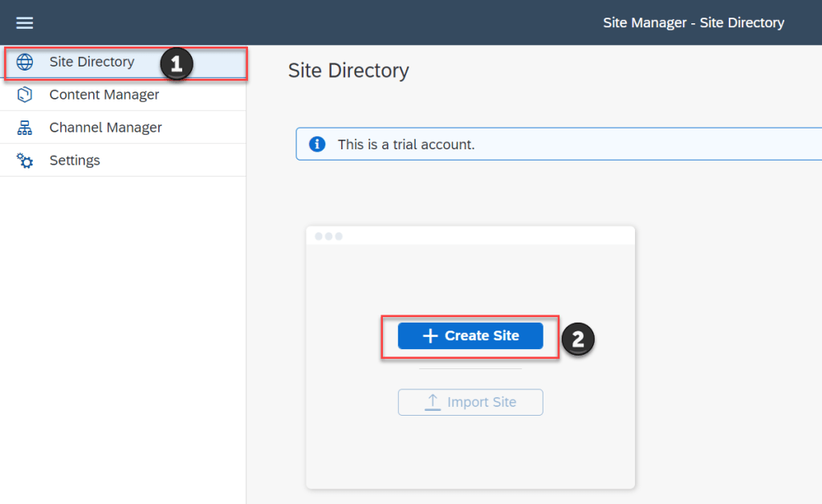Click the blue info icon in trial banner

point(318,144)
